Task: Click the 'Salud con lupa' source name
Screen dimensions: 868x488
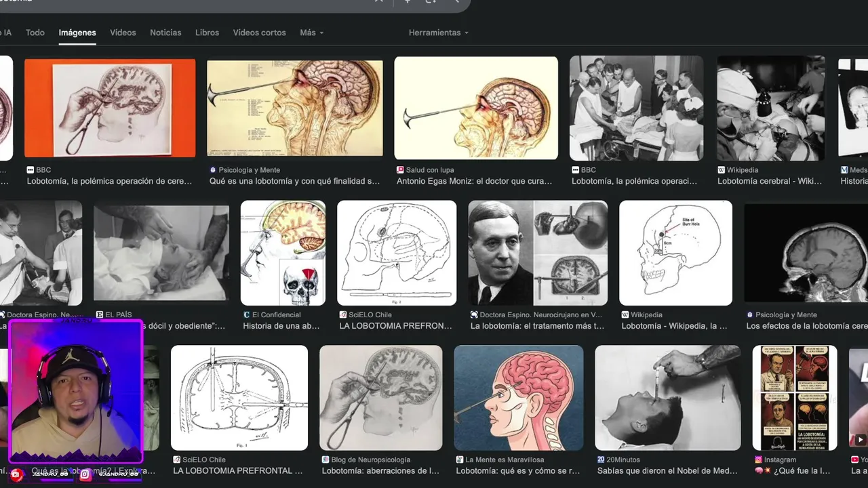Action: [430, 170]
